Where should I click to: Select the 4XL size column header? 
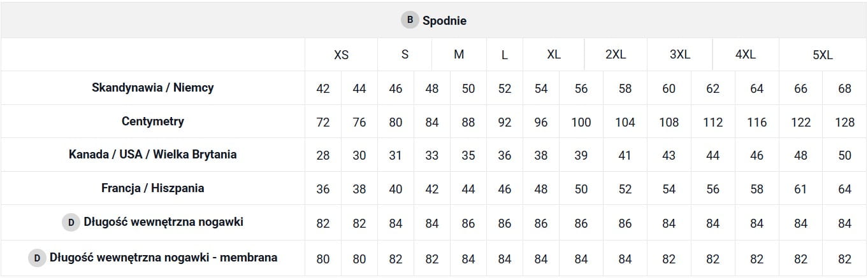tap(746, 55)
